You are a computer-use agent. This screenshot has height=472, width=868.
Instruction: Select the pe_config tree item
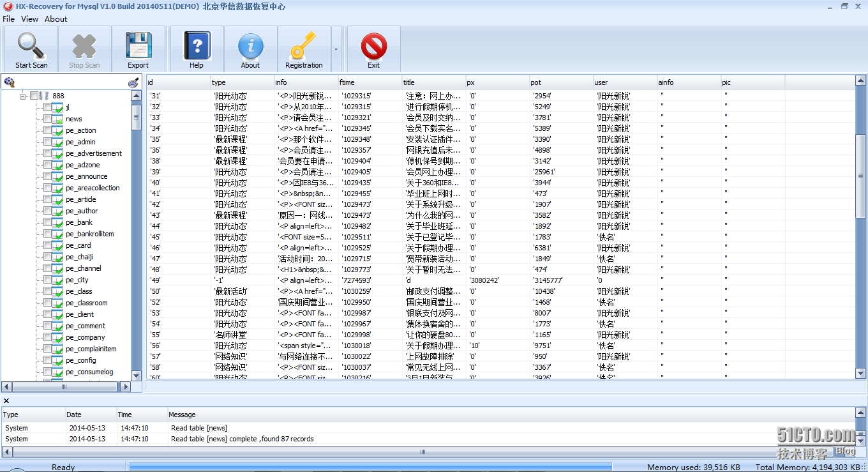[x=81, y=360]
